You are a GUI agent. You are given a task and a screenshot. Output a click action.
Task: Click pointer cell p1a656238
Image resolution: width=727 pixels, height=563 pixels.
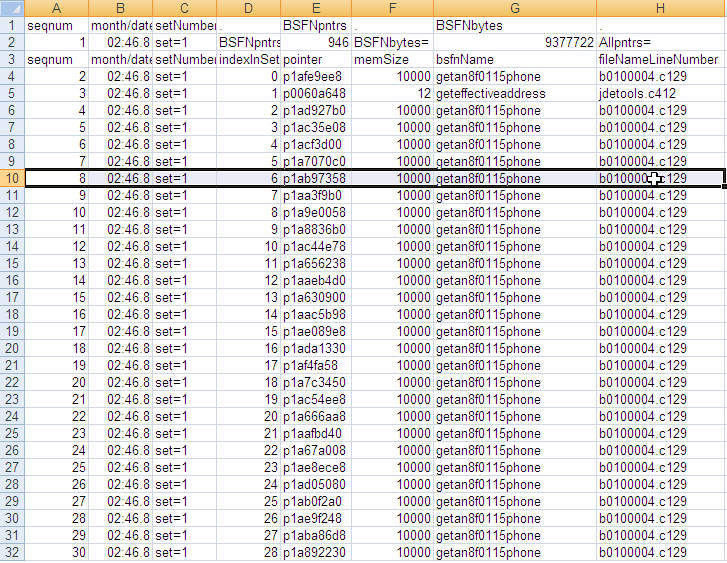pyautogui.click(x=316, y=264)
